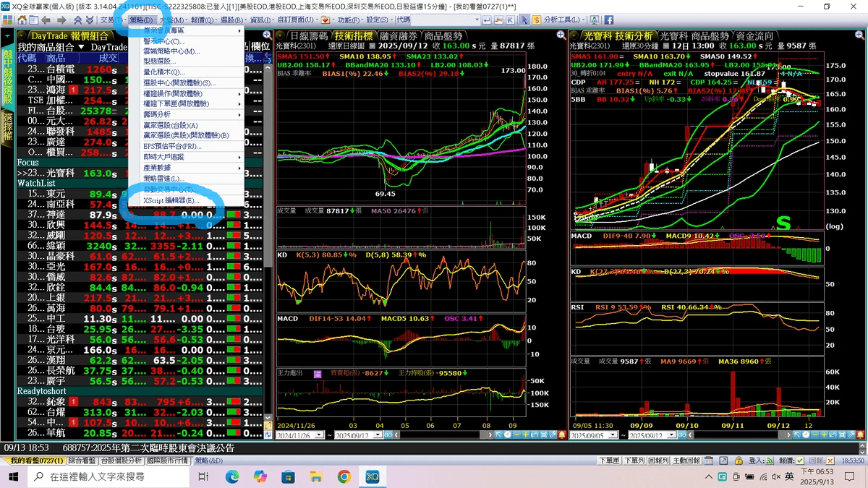Open Google Chrome from the taskbar

point(344,476)
